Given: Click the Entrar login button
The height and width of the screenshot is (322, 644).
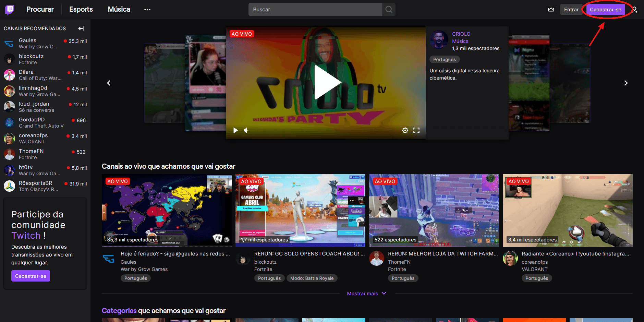Looking at the screenshot, I should (571, 10).
